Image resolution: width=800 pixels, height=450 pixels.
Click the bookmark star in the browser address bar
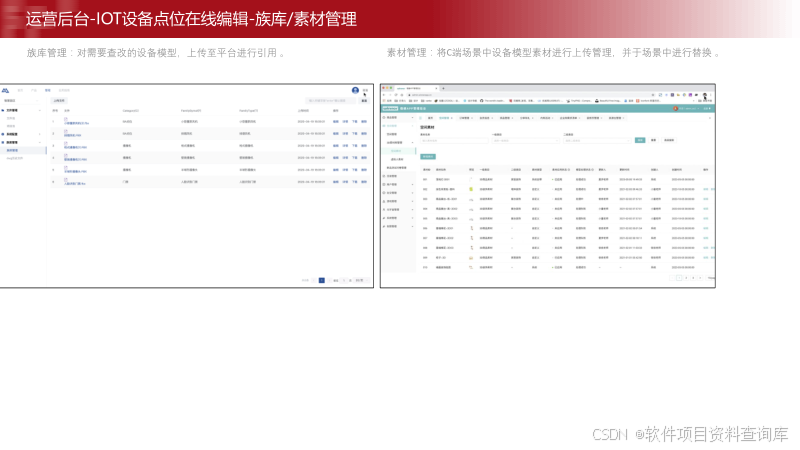click(653, 95)
